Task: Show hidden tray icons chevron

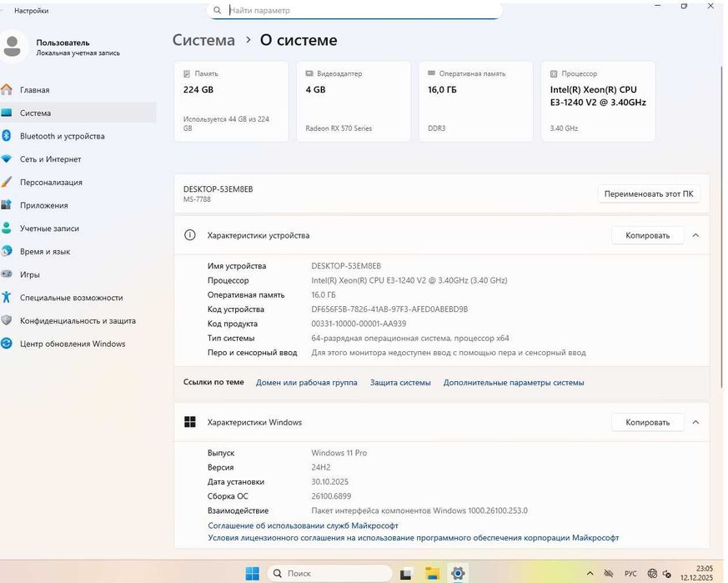Action: 590,573
